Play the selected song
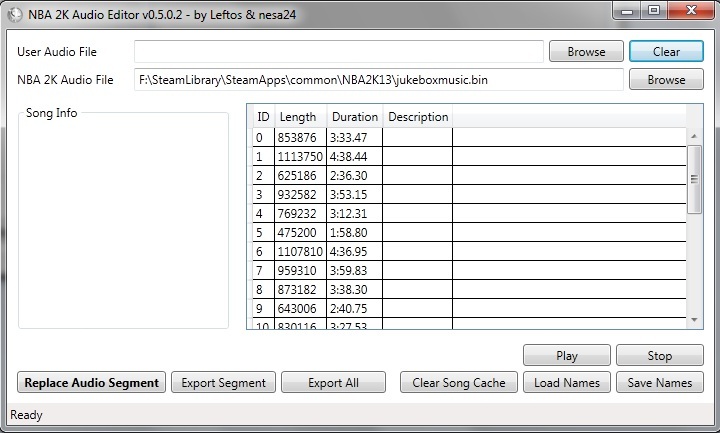 567,355
